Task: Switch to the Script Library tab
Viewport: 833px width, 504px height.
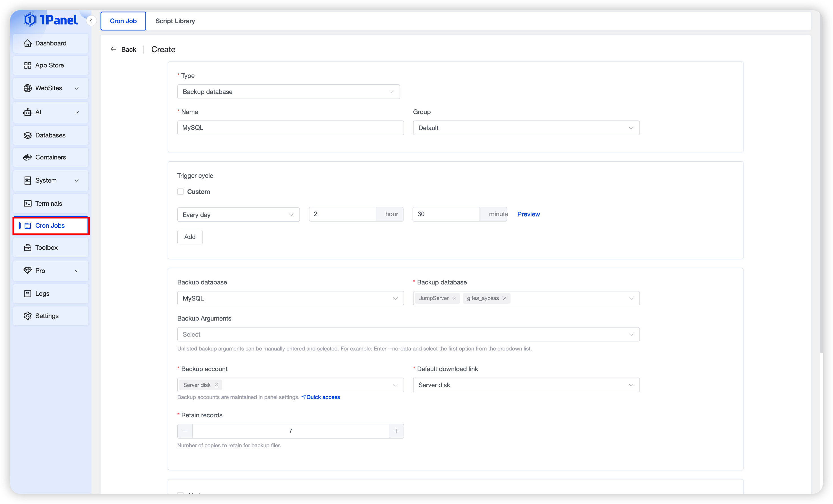Action: coord(175,21)
